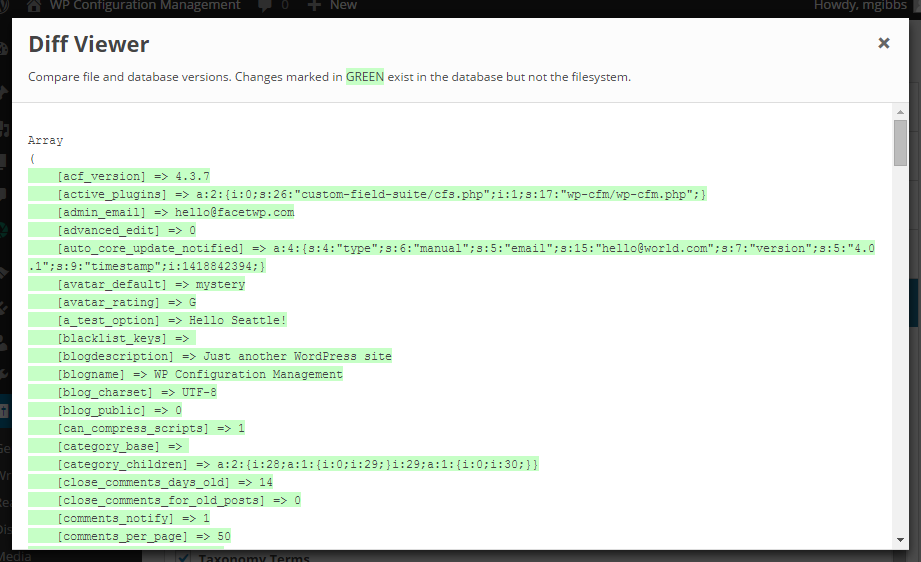Close the Diff Viewer modal
The width and height of the screenshot is (921, 562).
883,43
